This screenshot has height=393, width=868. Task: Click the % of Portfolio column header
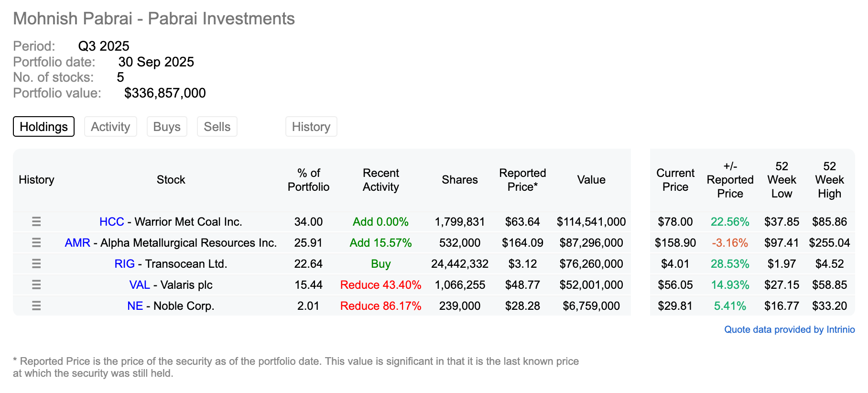pyautogui.click(x=308, y=180)
